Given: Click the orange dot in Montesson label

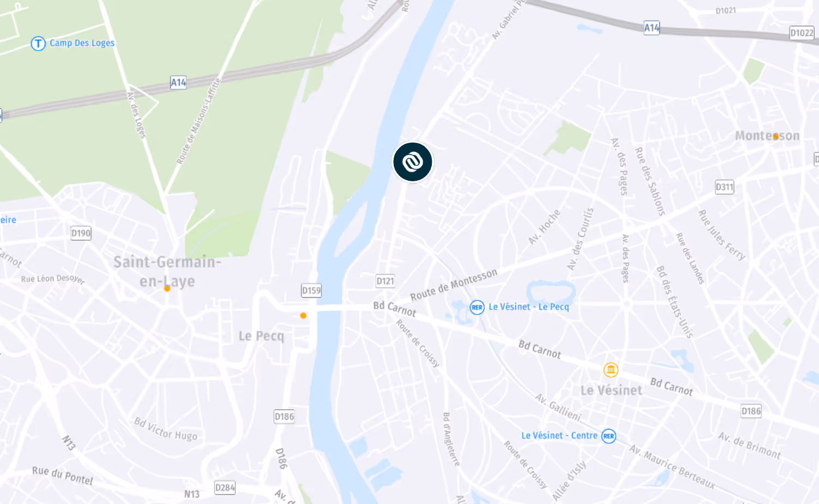Looking at the screenshot, I should point(776,137).
